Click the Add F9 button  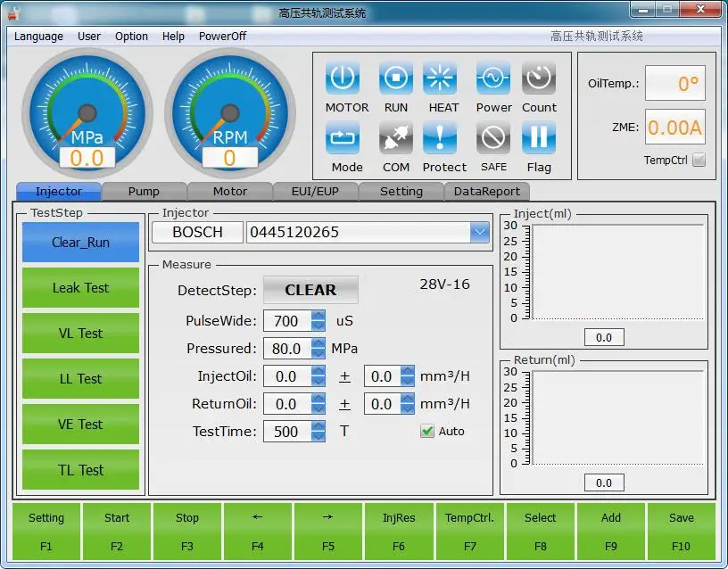tap(610, 532)
